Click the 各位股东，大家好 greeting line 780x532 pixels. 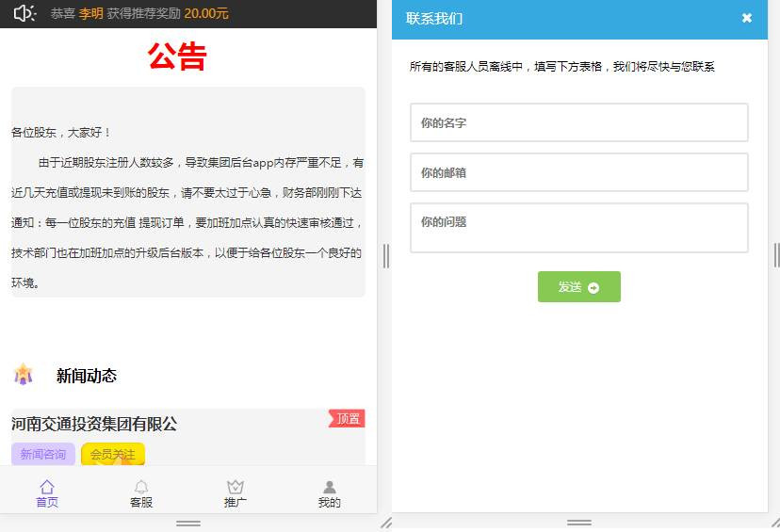(60, 133)
